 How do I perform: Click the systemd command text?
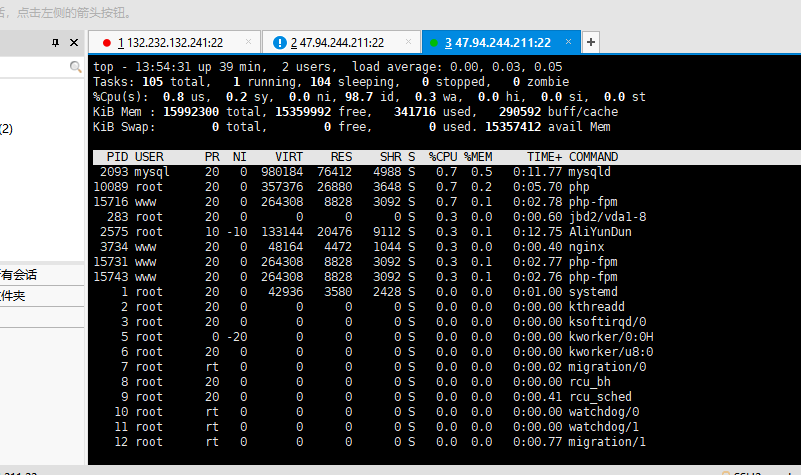pyautogui.click(x=593, y=292)
